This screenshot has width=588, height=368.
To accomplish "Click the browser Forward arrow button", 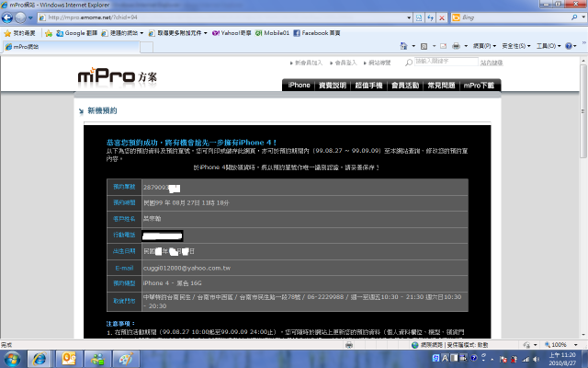I will pyautogui.click(x=20, y=17).
